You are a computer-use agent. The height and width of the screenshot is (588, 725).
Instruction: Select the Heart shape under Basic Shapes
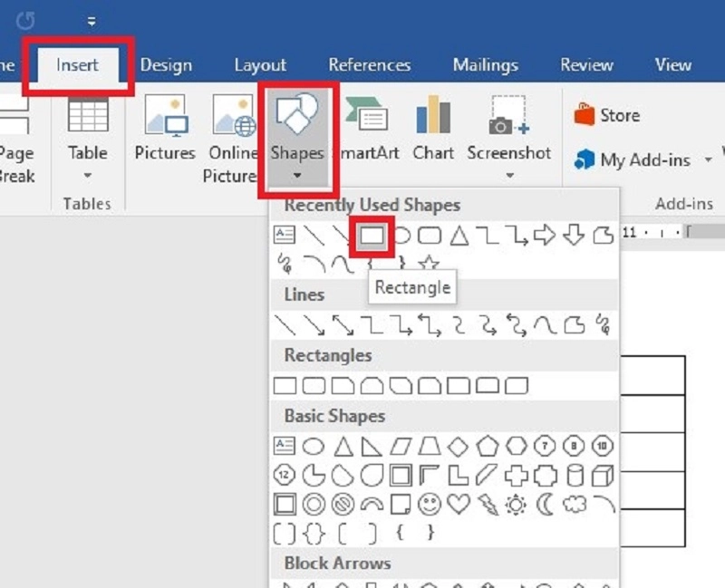click(458, 503)
